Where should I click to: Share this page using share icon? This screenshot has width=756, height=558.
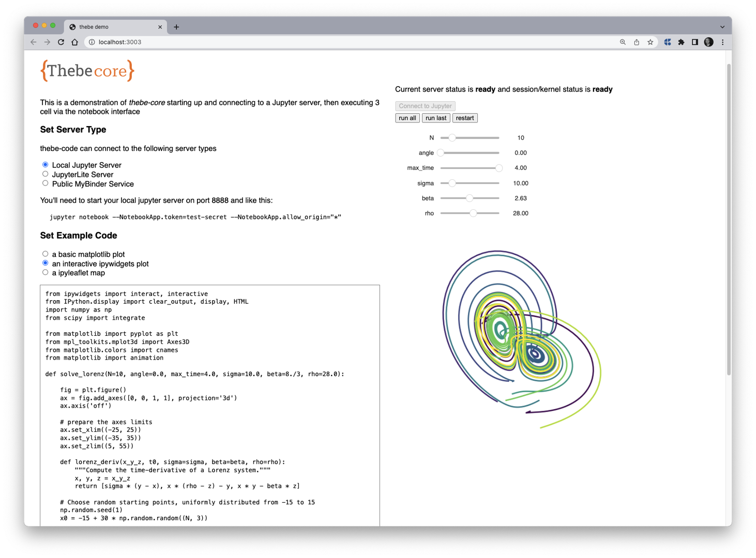click(637, 42)
